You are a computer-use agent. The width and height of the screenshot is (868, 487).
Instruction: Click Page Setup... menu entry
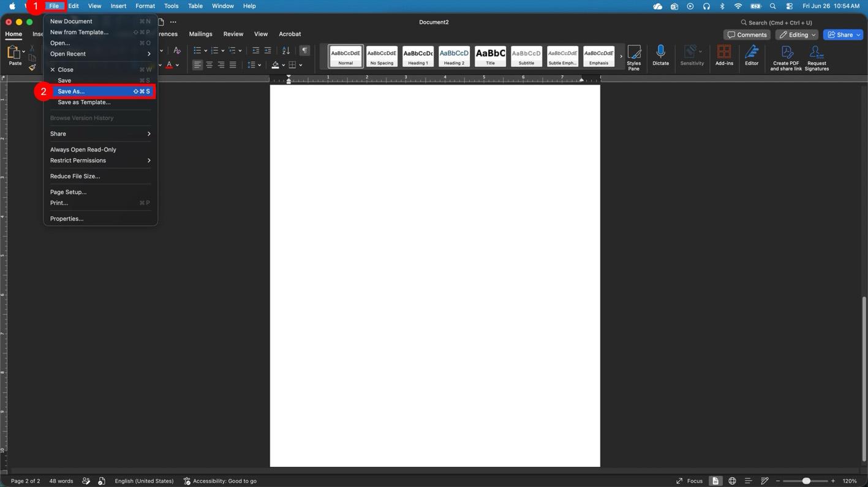[100, 192]
